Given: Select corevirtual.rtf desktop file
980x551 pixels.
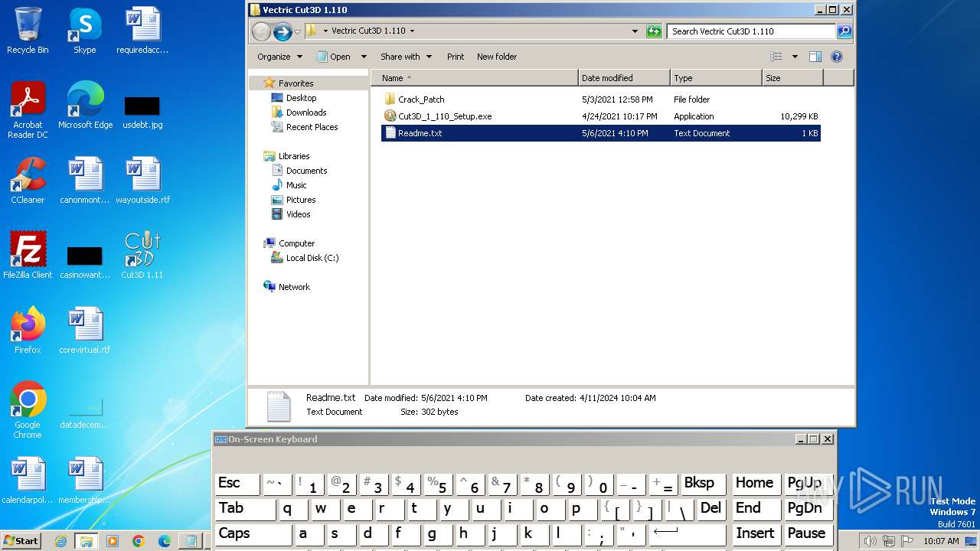Looking at the screenshot, I should (85, 331).
